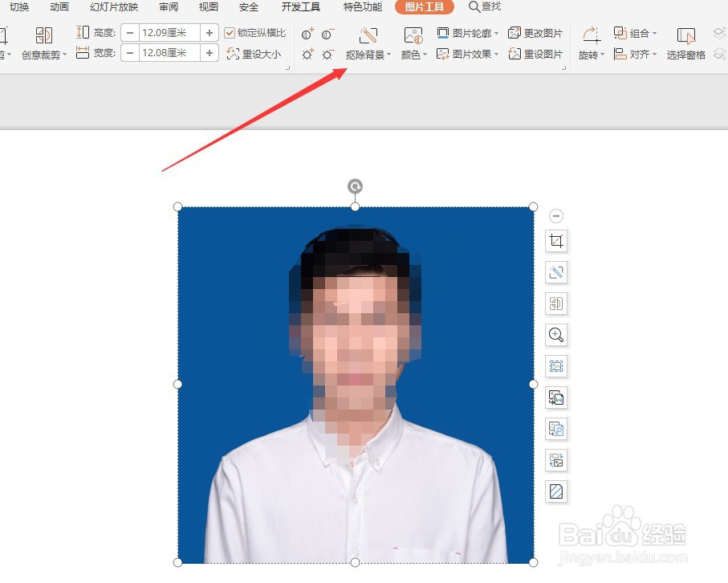
Task: Click the magnifier icon in the floating sidebar
Action: coord(556,335)
